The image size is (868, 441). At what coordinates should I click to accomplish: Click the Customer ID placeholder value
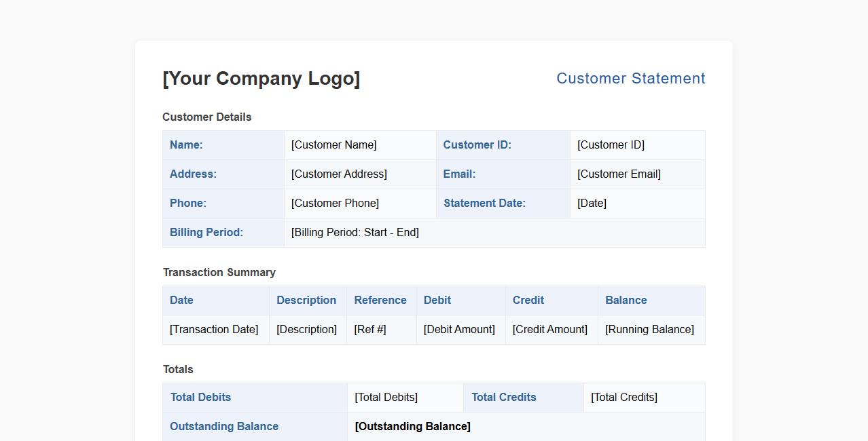coord(610,145)
